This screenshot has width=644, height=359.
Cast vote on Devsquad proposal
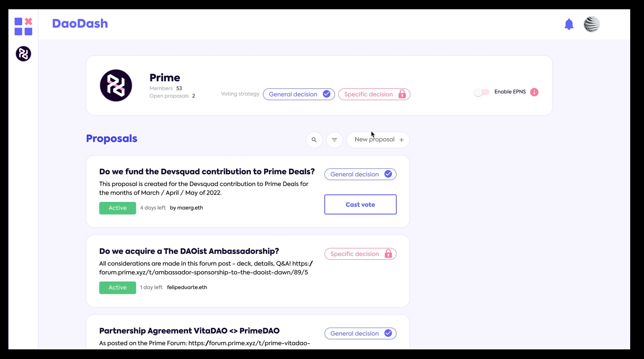360,205
